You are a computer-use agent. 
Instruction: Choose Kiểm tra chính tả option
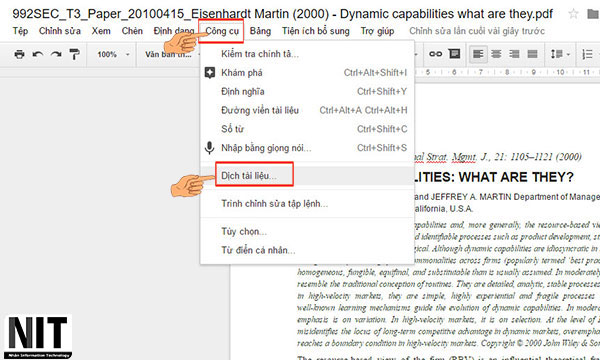[307, 54]
